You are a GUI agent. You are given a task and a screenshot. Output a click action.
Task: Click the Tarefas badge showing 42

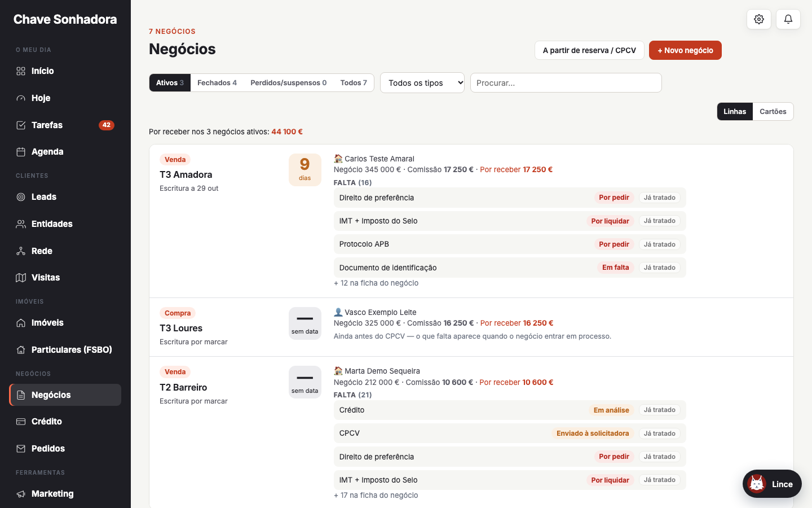(x=107, y=125)
